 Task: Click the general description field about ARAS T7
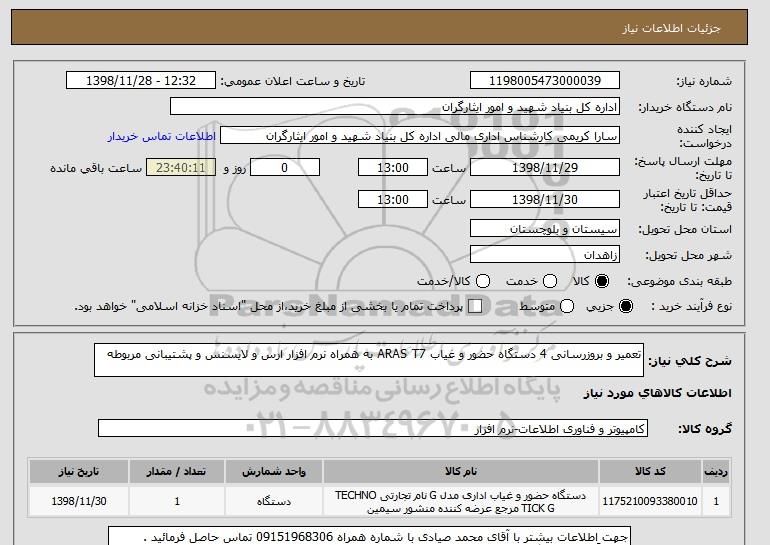(x=369, y=360)
